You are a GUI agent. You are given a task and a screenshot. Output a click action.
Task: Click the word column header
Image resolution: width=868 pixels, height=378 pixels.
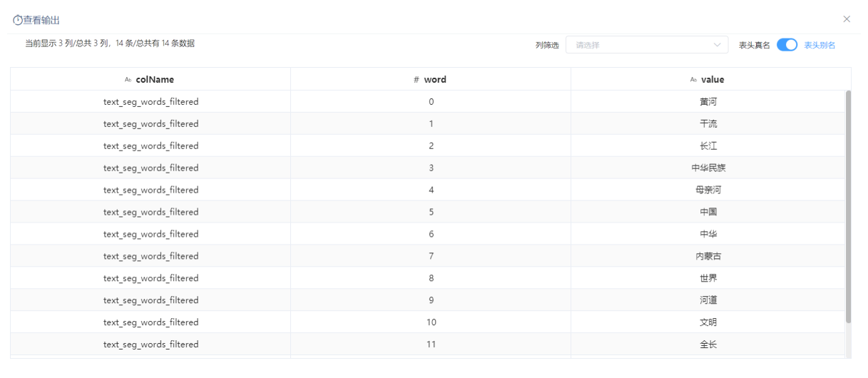click(x=431, y=79)
